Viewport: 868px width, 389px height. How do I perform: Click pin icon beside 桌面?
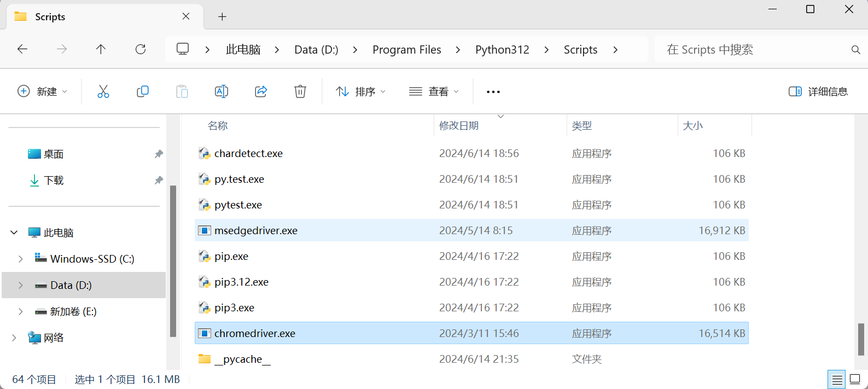point(159,154)
